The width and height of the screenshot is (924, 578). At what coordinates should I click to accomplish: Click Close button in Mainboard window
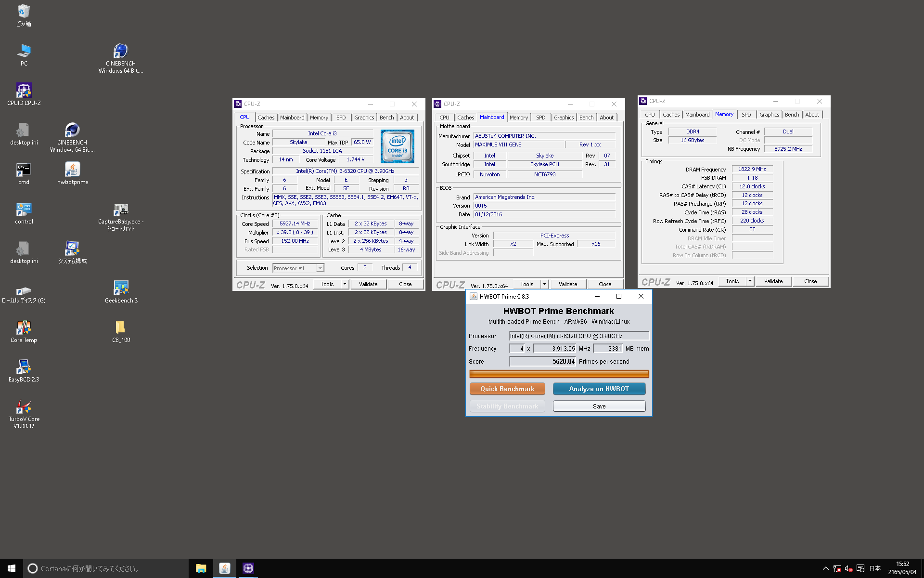click(605, 284)
